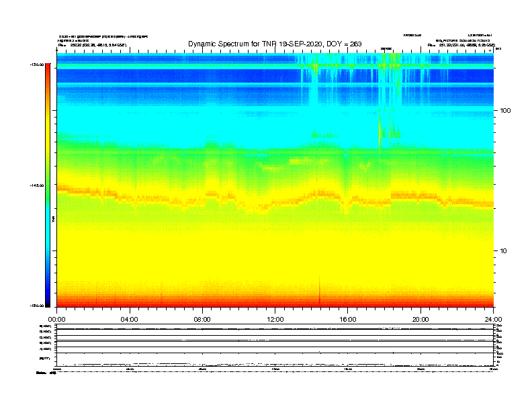Viewport: 532px width, 411px height.
Task: Click the bottom line-plot panel below the stacked strips
Action: 275,359
